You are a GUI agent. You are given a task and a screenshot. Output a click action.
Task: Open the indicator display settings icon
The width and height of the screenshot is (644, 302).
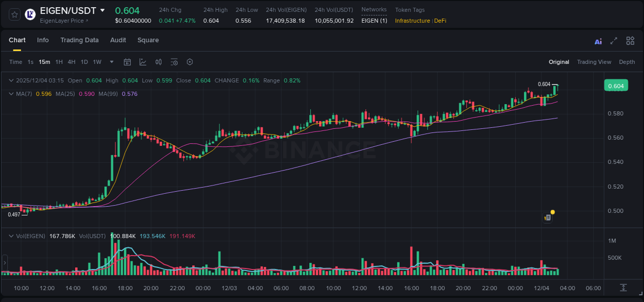pyautogui.click(x=174, y=62)
